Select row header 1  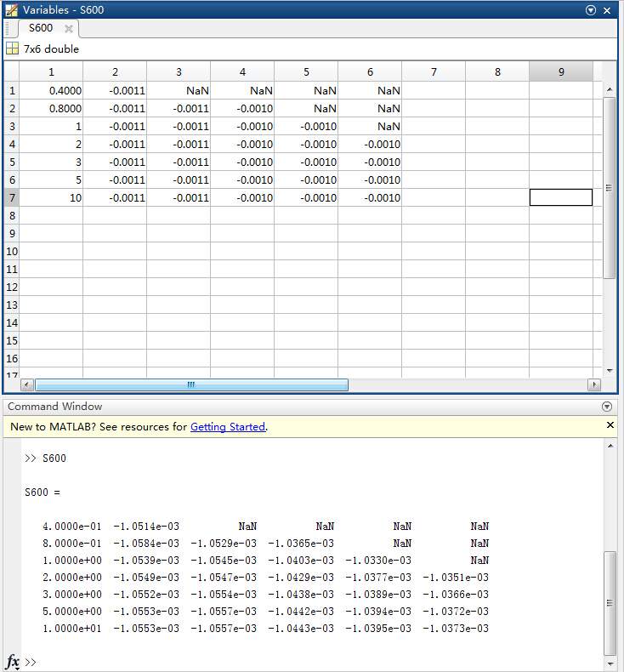[12, 91]
